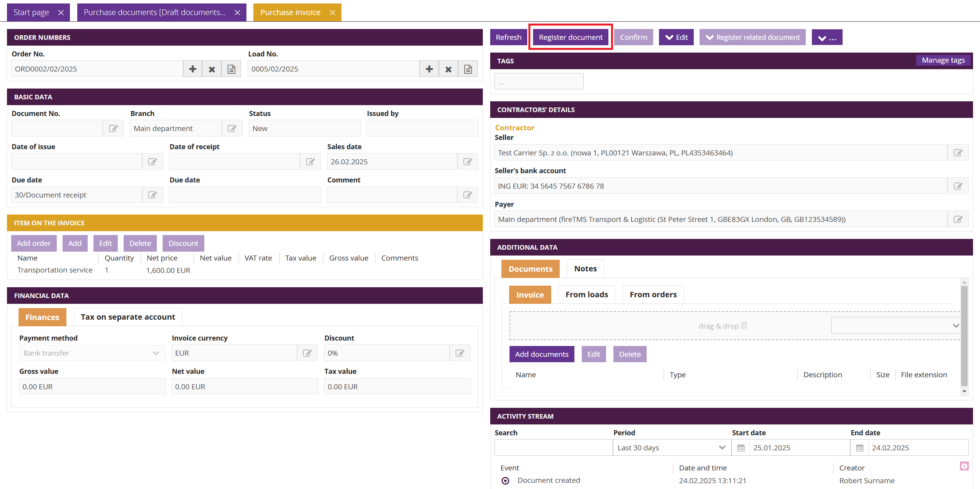Screen dimensions: 980x489
Task: Click the activity stream Search field
Action: 553,448
